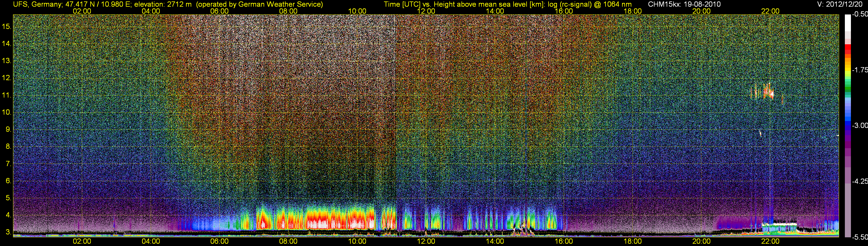Click the color scale value '-0.50'
Image resolution: width=868 pixels, height=246 pixels.
[x=860, y=14]
